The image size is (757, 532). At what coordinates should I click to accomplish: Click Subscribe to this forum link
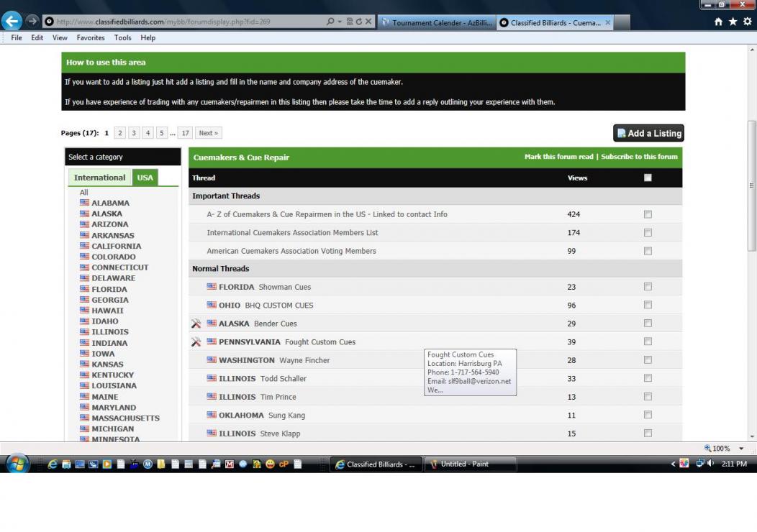click(x=639, y=157)
